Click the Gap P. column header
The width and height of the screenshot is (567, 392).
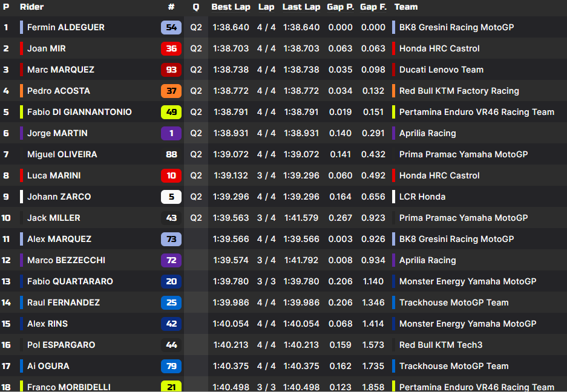[x=340, y=7]
